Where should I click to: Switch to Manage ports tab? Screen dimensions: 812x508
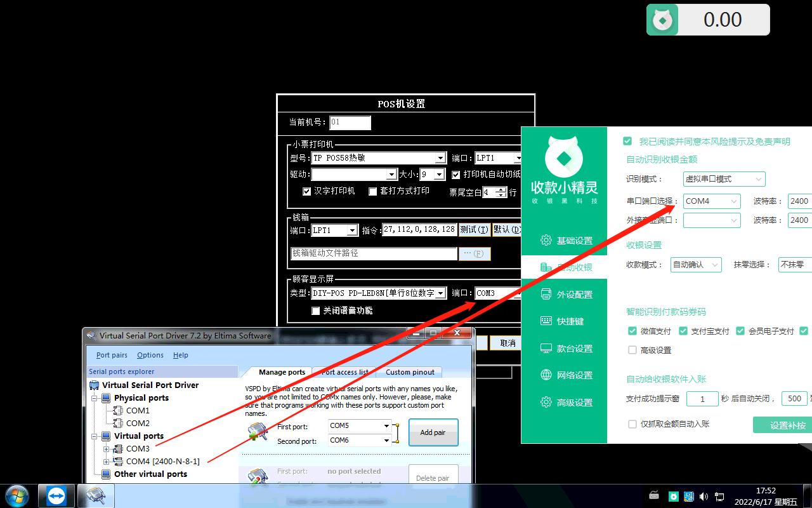point(282,372)
